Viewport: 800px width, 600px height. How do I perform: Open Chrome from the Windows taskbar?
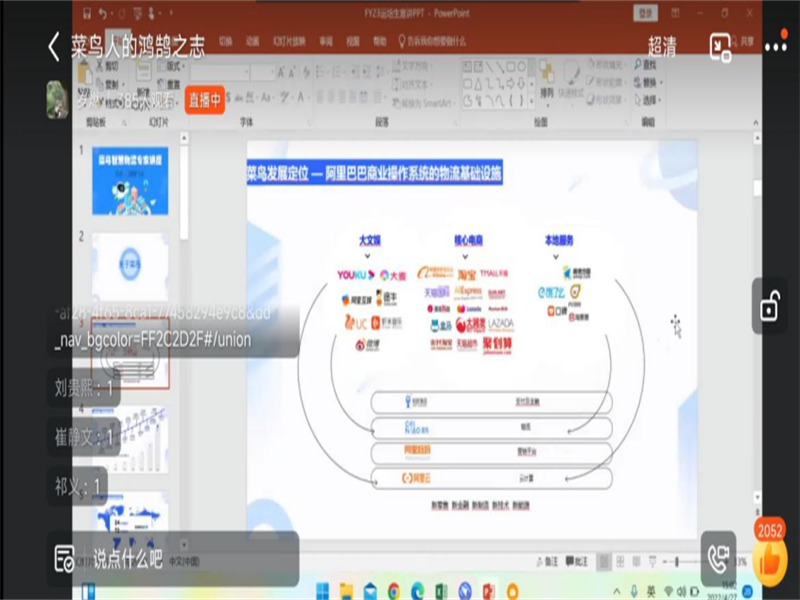pos(394,591)
